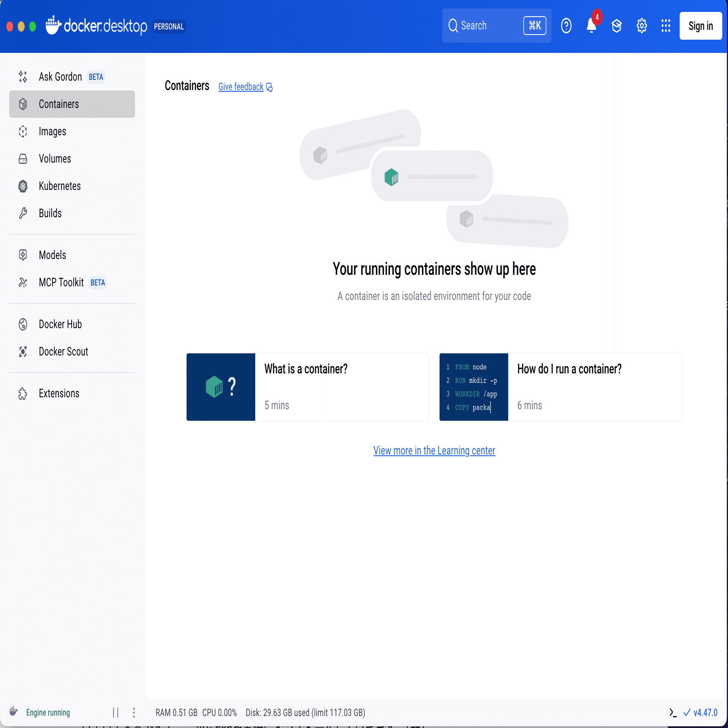Pause the Docker engine
This screenshot has height=728, width=728.
coord(115,713)
